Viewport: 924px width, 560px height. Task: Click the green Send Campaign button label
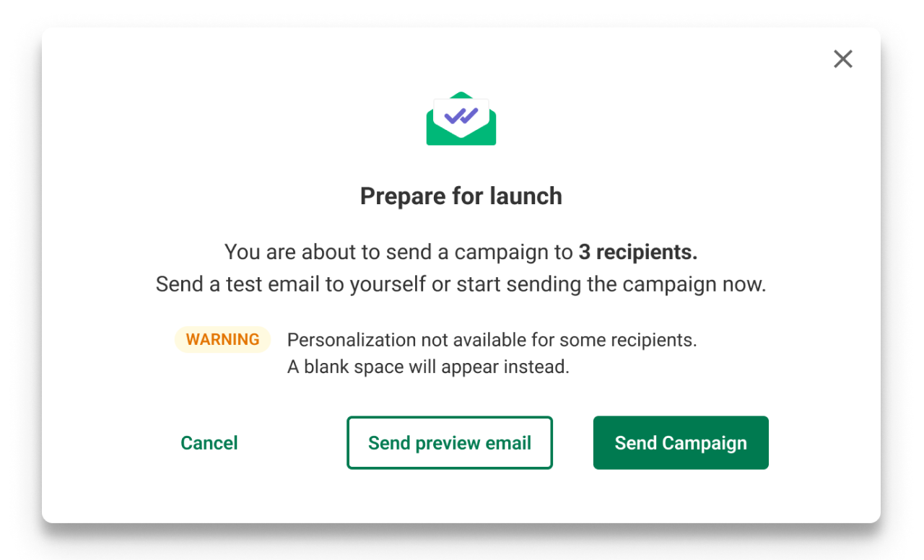(680, 442)
